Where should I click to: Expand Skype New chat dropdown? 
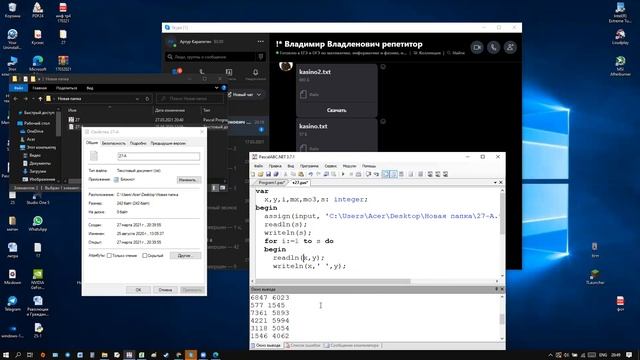[x=259, y=95]
